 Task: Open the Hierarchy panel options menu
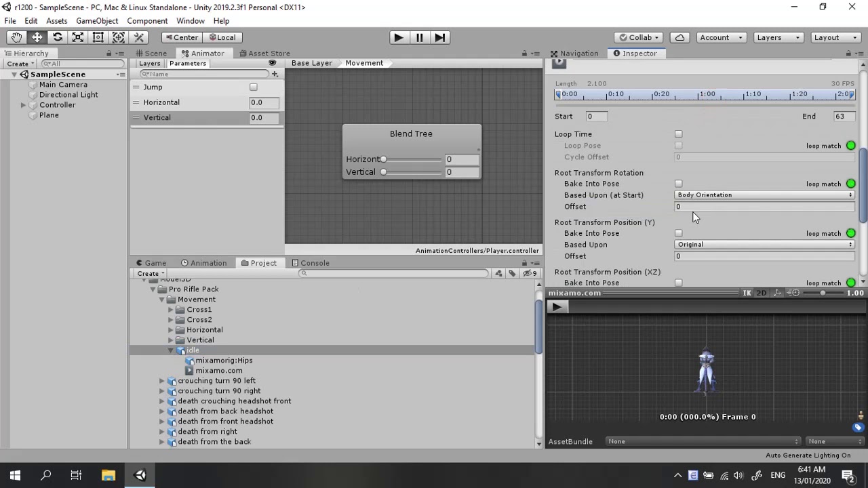pos(120,54)
